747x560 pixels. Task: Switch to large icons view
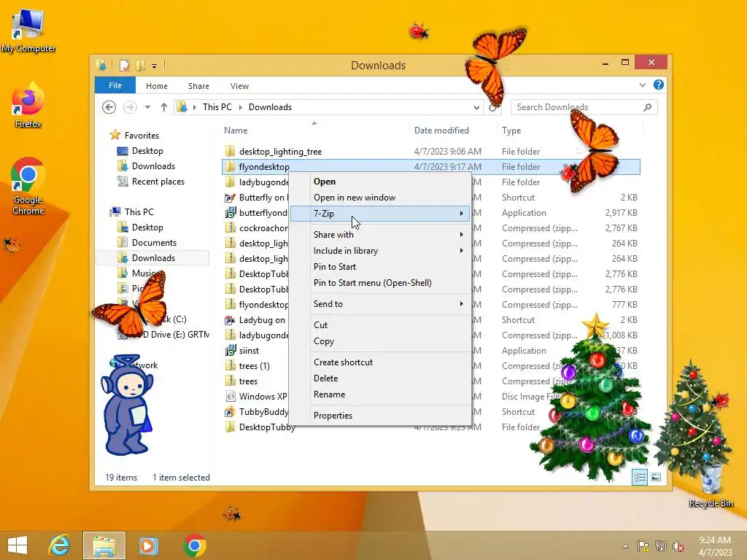point(656,477)
